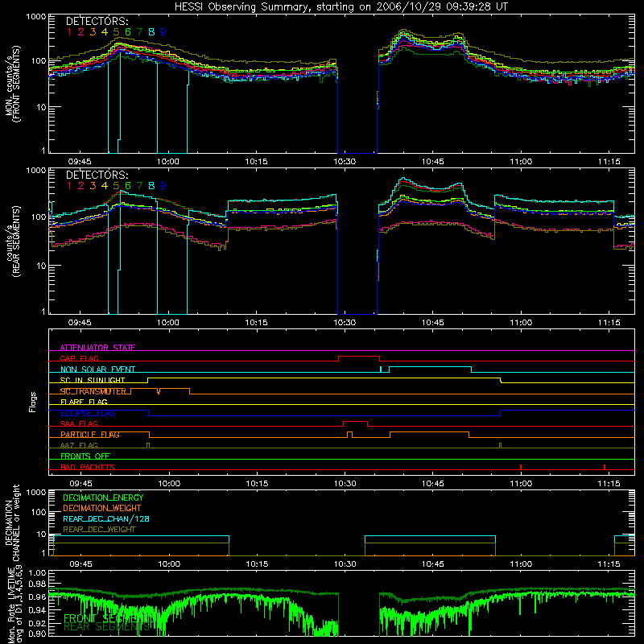The image size is (644, 644).
Task: Click the AAZ_FLAG label
Action: click(x=79, y=445)
